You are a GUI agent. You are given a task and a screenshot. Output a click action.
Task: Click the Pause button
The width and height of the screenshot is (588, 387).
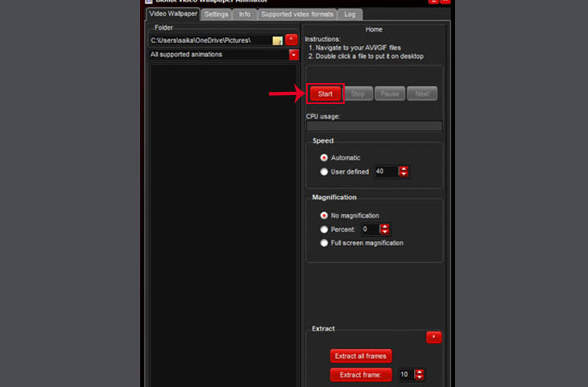tap(390, 94)
